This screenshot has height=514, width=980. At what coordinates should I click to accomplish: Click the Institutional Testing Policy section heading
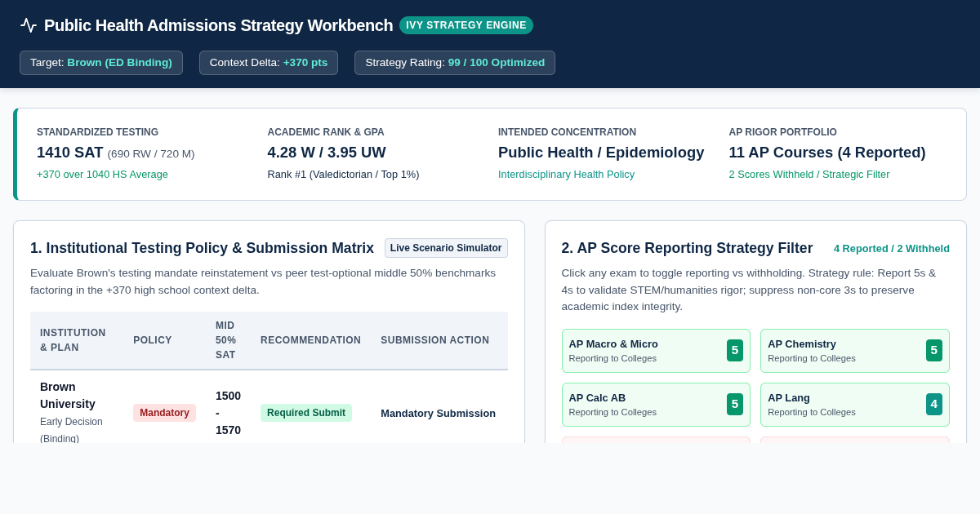(x=202, y=248)
